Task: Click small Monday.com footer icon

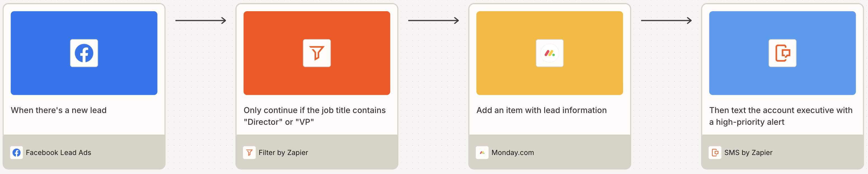Action: point(482,152)
